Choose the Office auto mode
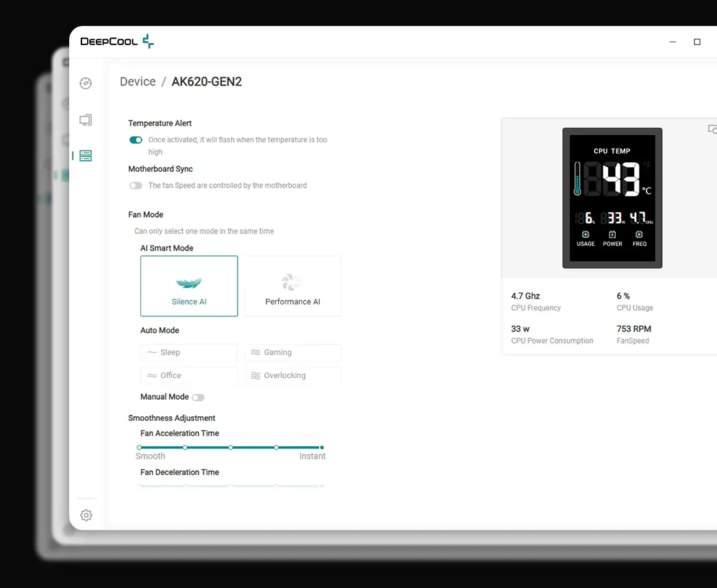The width and height of the screenshot is (717, 588). click(189, 375)
